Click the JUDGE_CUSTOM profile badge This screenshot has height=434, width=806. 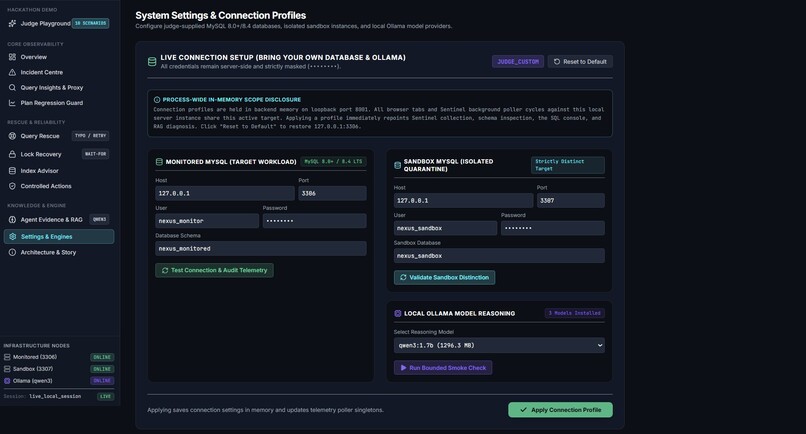(518, 62)
